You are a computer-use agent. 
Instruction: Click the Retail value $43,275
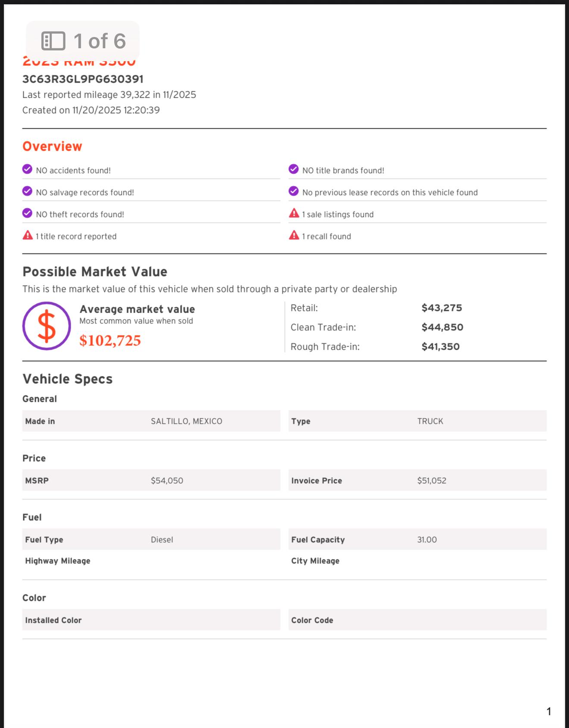[442, 308]
